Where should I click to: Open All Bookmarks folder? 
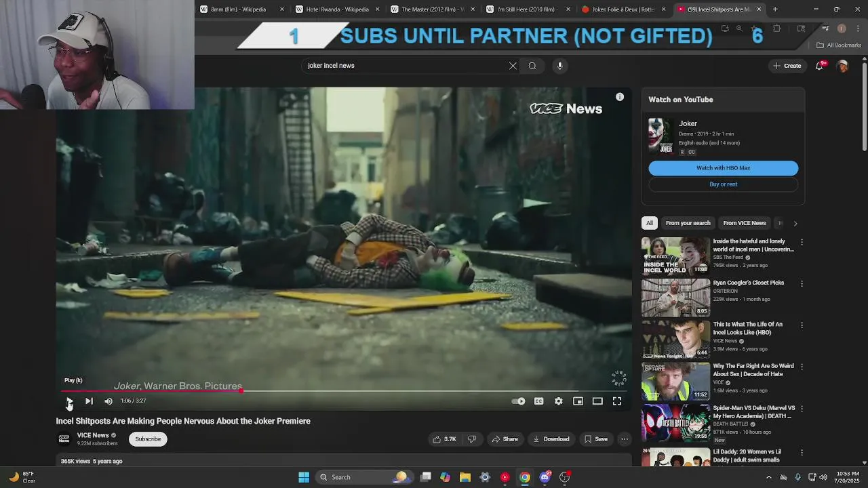click(839, 45)
